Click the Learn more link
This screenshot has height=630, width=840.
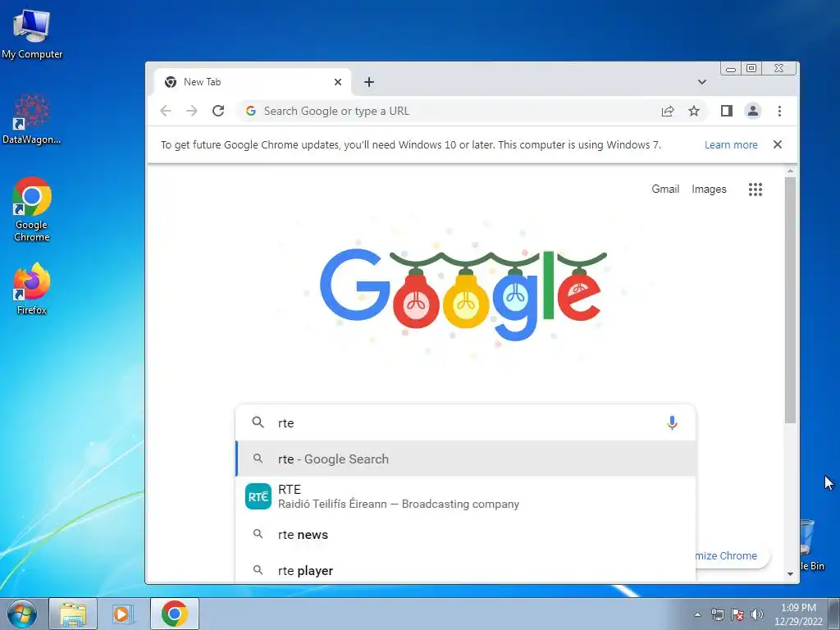click(x=731, y=144)
